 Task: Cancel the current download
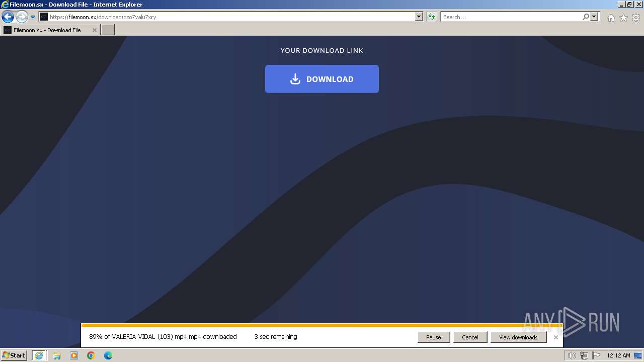[470, 337]
